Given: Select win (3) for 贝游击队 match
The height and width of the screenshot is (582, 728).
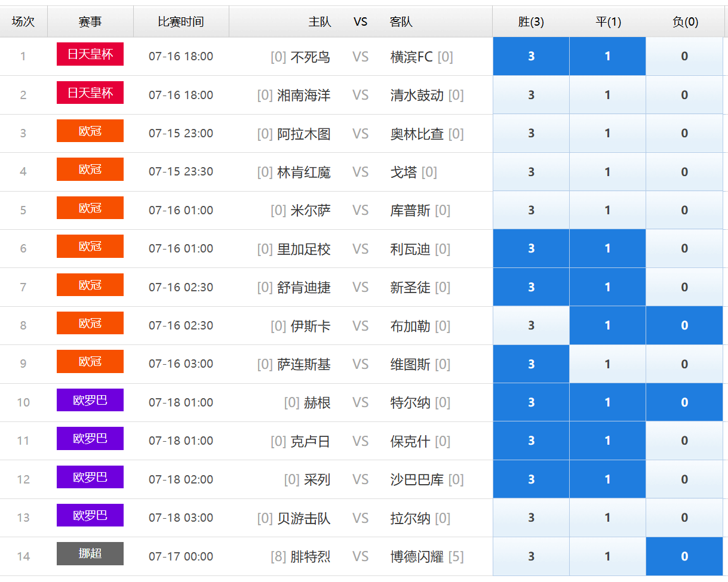Looking at the screenshot, I should pyautogui.click(x=531, y=518).
